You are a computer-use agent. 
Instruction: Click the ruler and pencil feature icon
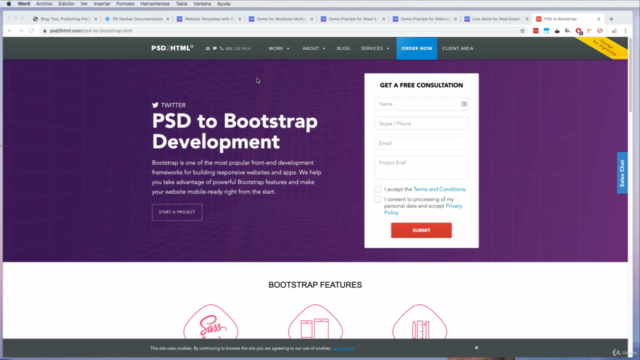pos(420,322)
